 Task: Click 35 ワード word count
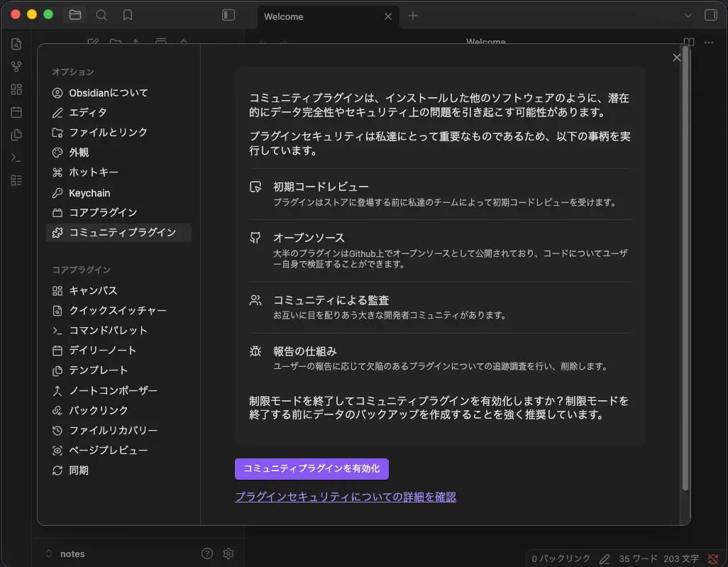point(638,558)
